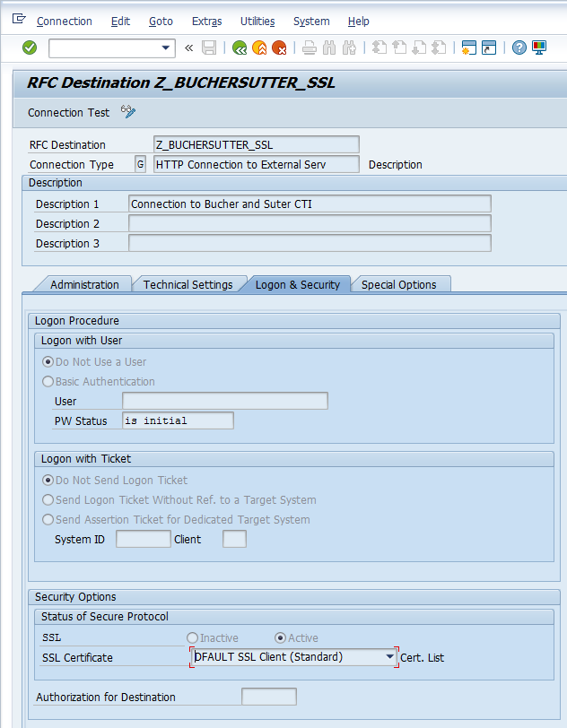
Task: Open the Help menu
Action: pyautogui.click(x=358, y=22)
